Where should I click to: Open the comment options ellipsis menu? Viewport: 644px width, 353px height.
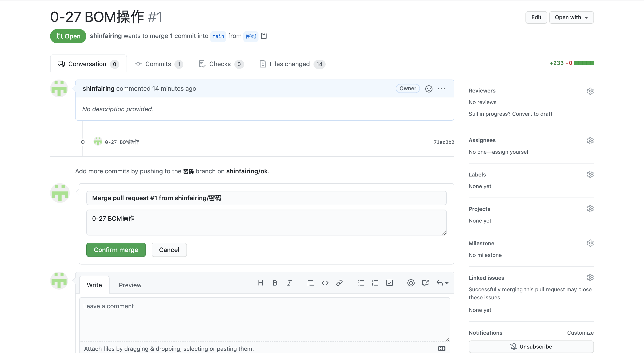[441, 89]
